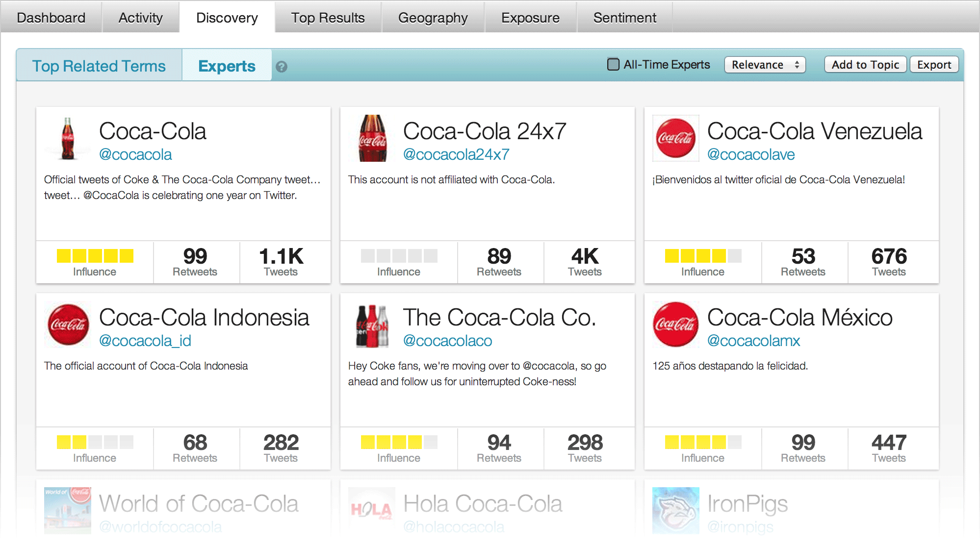Select the Hola Coca-Cola thumbnail
This screenshot has width=980, height=548.
pyautogui.click(x=372, y=510)
